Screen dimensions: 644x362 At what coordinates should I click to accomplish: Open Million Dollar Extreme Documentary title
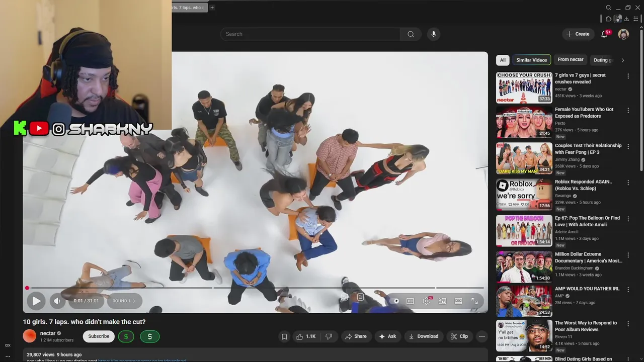pos(588,257)
